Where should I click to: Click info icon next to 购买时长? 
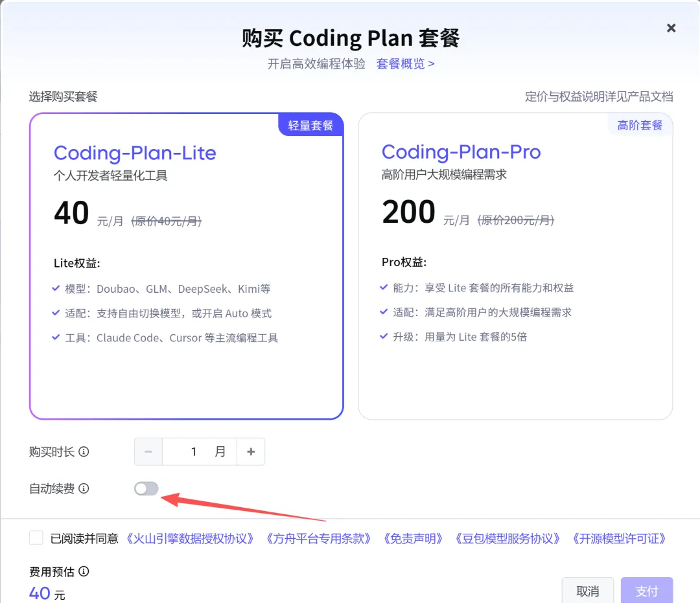pos(84,452)
